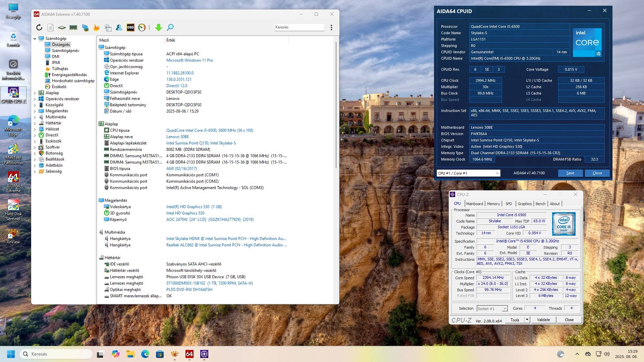The image size is (644, 362).
Task: Expand the Alaplap tree node
Action: point(35,93)
